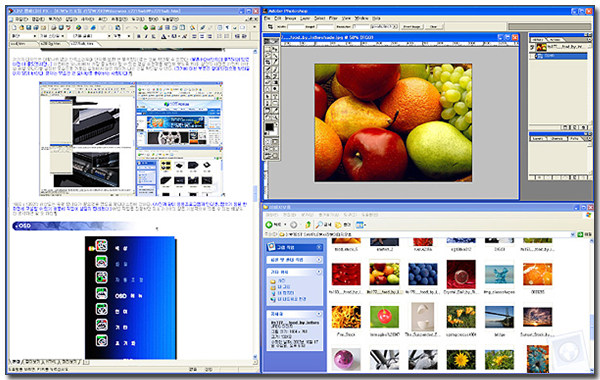Select the Open history state in History panel
The image size is (600, 380).
(561, 56)
